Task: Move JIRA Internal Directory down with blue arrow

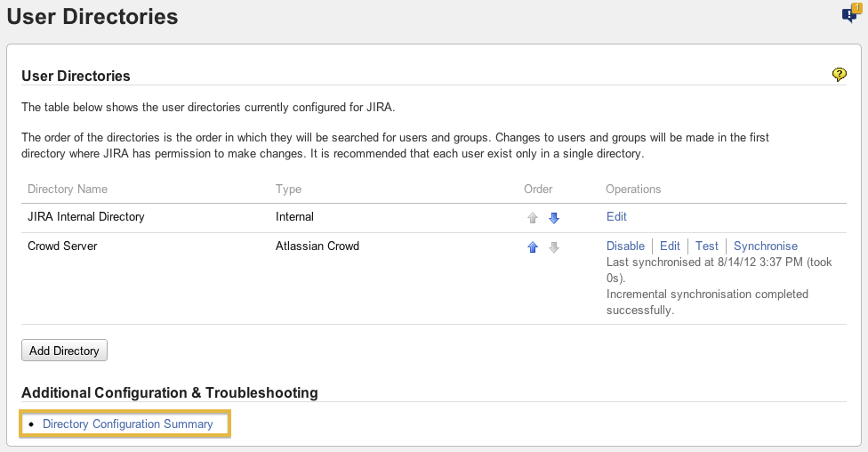Action: coord(554,218)
